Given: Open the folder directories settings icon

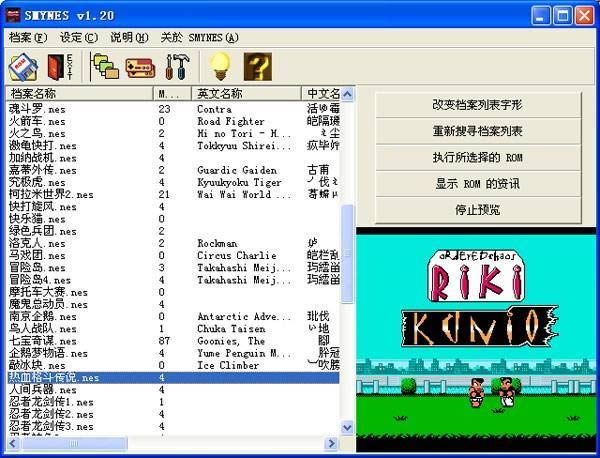Looking at the screenshot, I should click(104, 67).
